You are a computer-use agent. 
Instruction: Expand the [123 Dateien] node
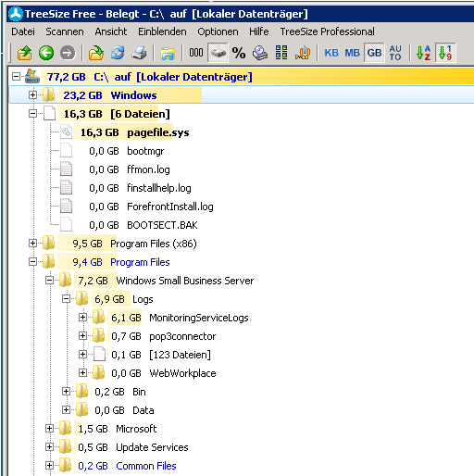(82, 355)
